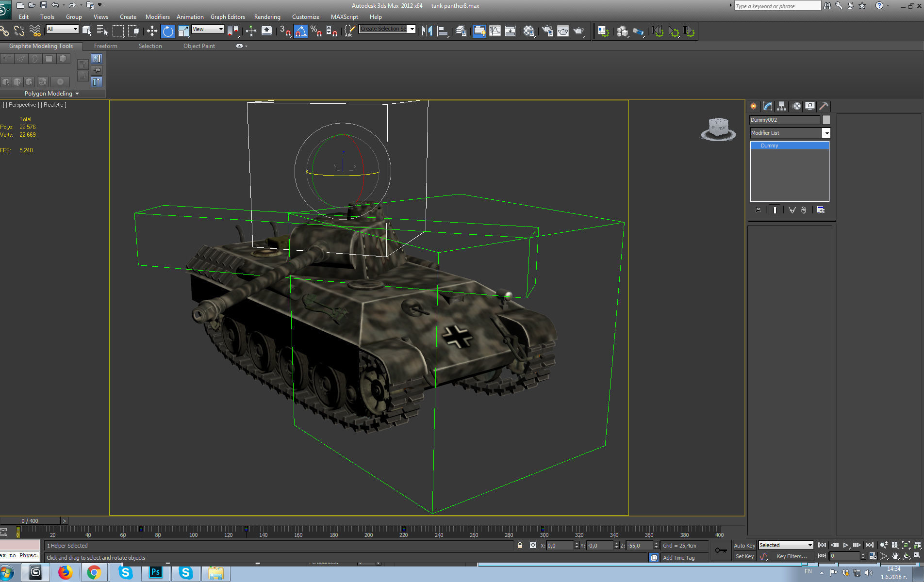Toggle Auto Key animation mode
This screenshot has height=582, width=924.
[x=744, y=546]
